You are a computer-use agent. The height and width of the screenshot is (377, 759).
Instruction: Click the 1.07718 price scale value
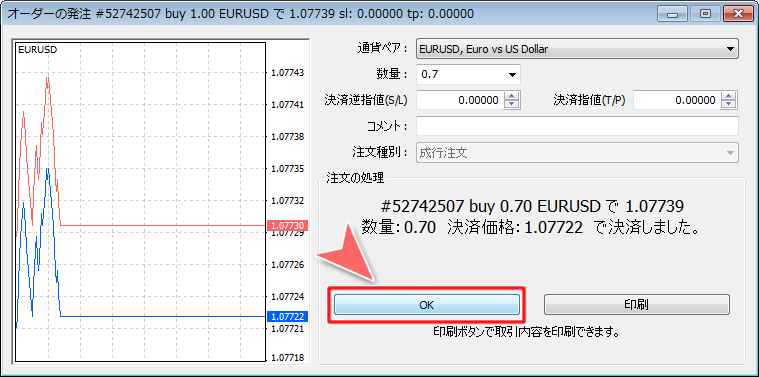click(288, 358)
